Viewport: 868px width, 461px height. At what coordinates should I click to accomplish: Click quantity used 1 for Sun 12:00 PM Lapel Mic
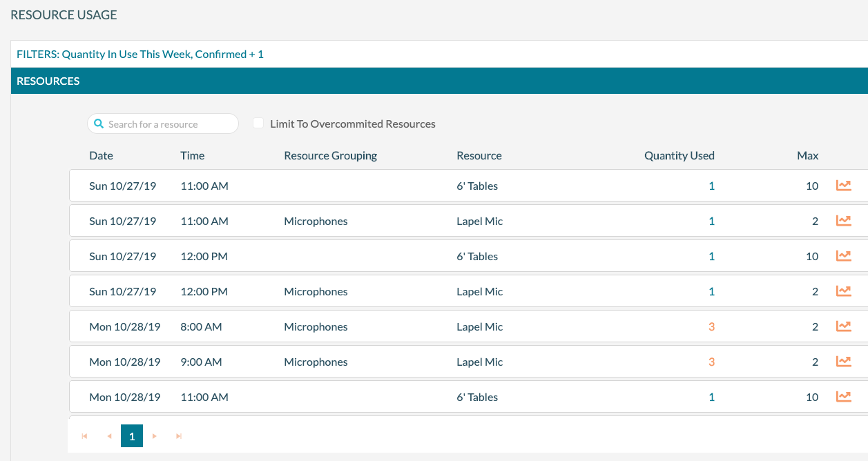711,291
